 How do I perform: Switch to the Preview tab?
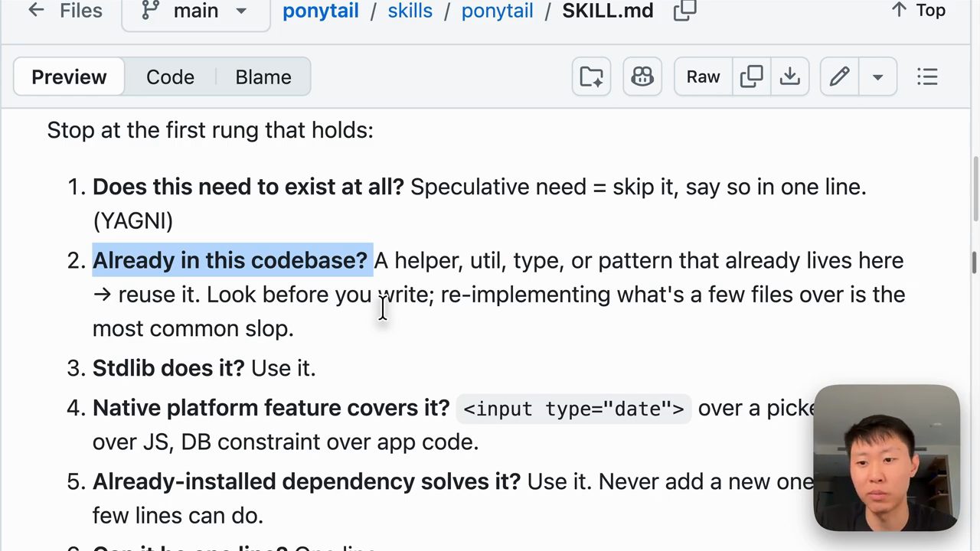pos(69,77)
